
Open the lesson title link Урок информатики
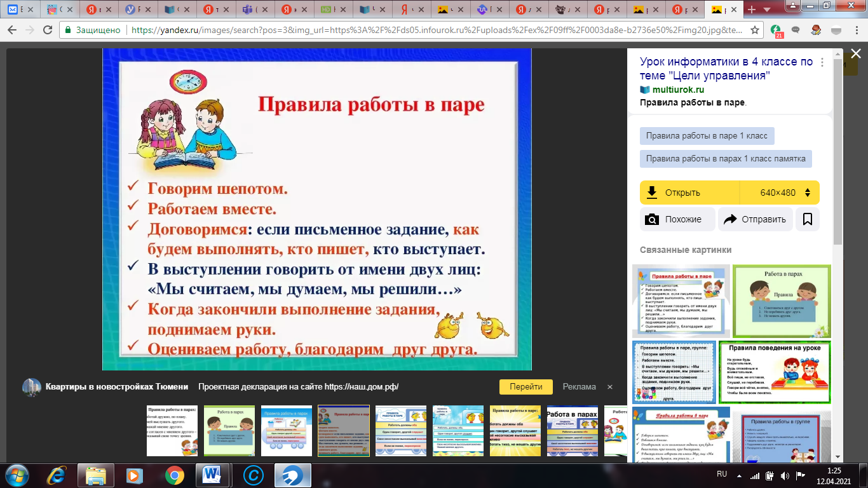pos(726,69)
